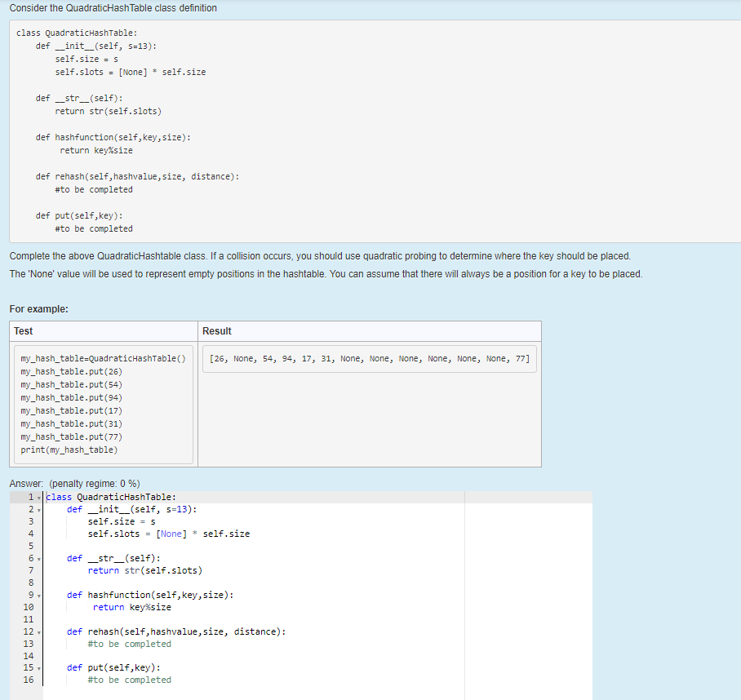The height and width of the screenshot is (700, 741).
Task: Click 'Complete the above QuadraticHashtable class' instruction
Action: click(109, 256)
